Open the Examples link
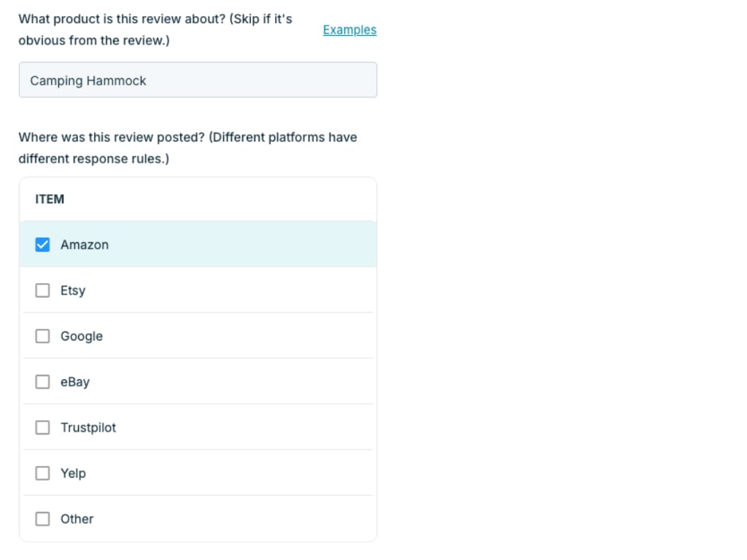This screenshot has height=560, width=747. click(x=349, y=30)
